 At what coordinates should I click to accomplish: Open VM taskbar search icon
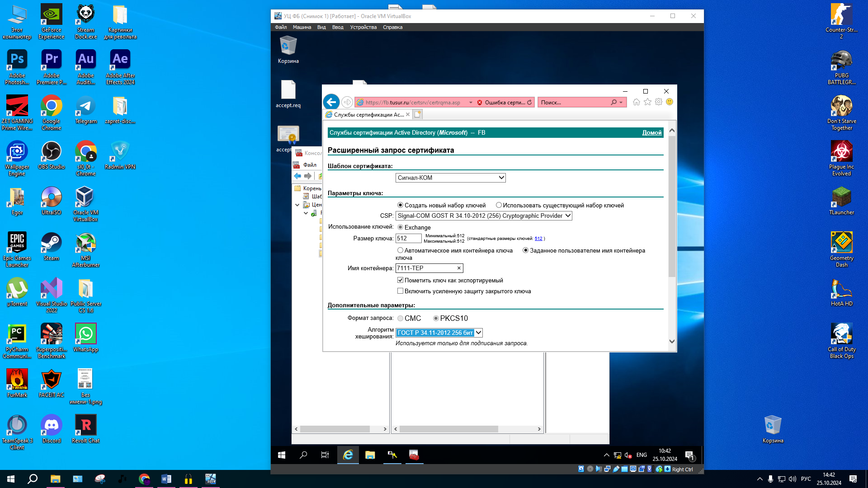click(x=303, y=455)
